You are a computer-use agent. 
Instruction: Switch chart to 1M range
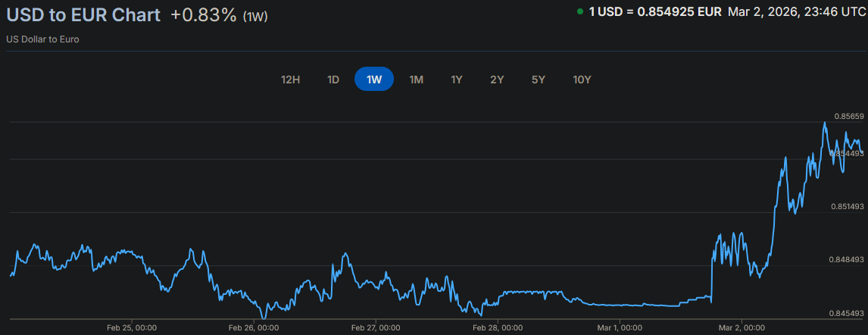point(416,80)
